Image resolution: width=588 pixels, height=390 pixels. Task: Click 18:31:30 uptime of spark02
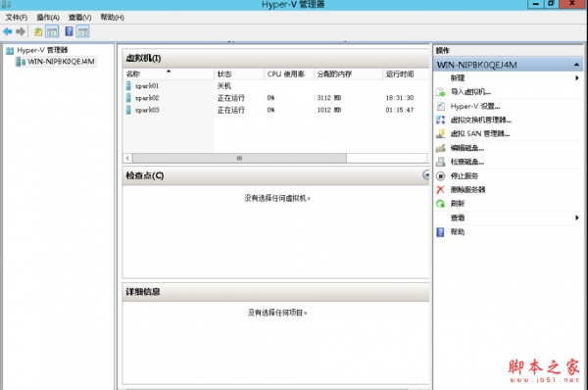400,98
